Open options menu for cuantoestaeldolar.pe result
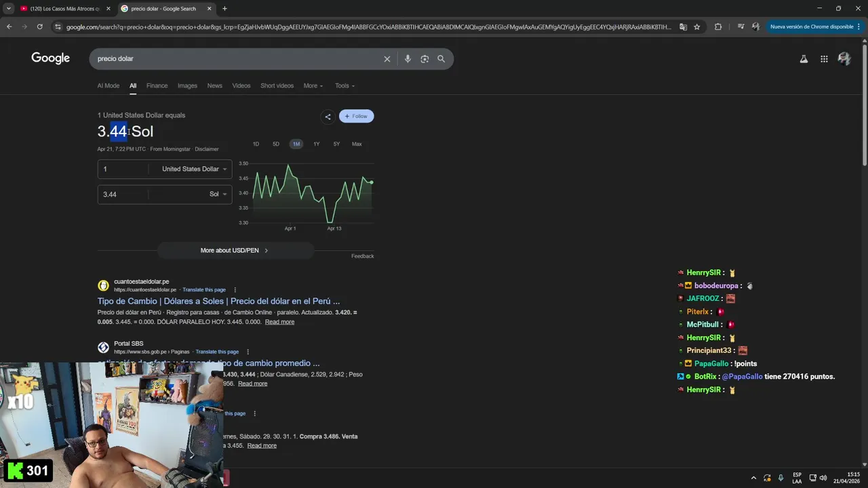Screen dimensions: 868x488 (x=235, y=290)
